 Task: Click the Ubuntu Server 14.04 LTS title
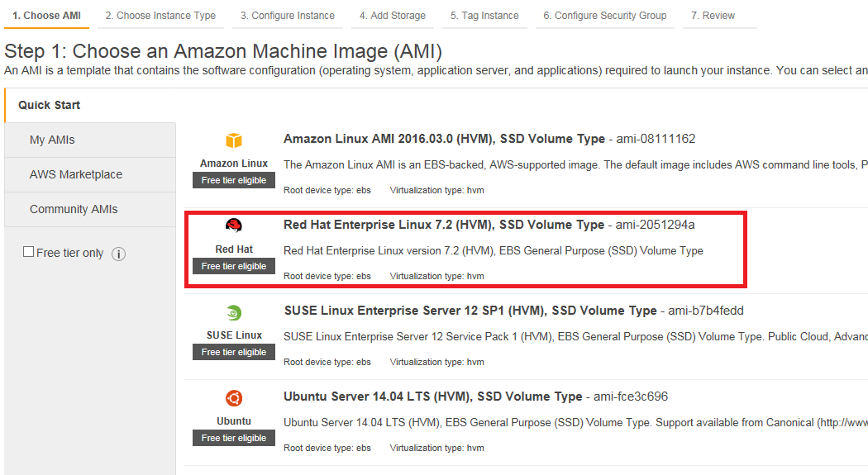[432, 397]
